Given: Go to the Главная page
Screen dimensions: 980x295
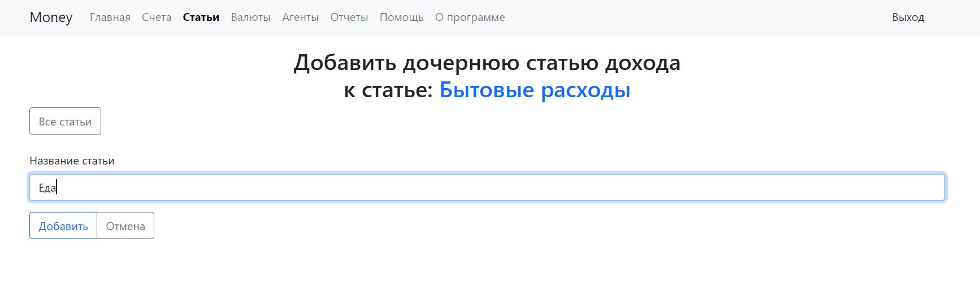Looking at the screenshot, I should [110, 18].
